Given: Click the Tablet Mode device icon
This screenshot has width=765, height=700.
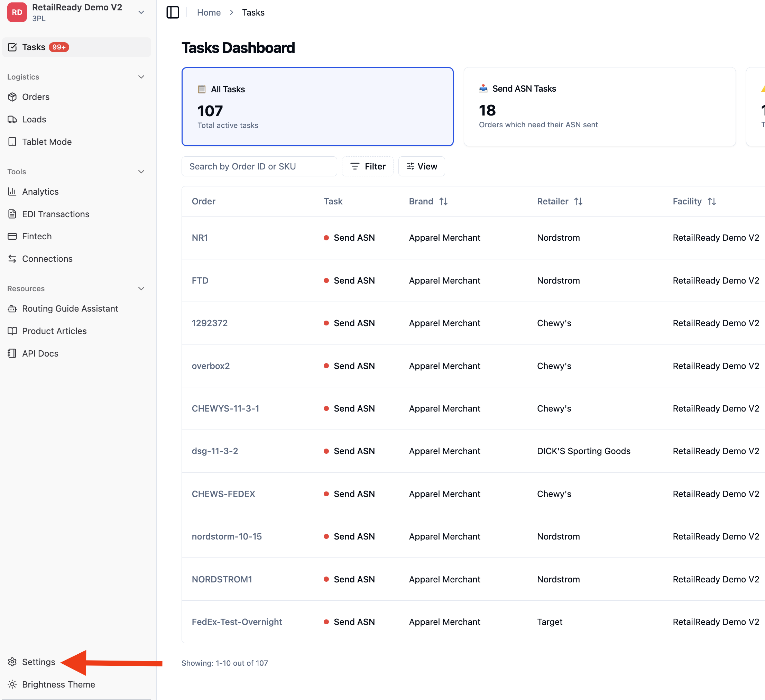Looking at the screenshot, I should (12, 141).
